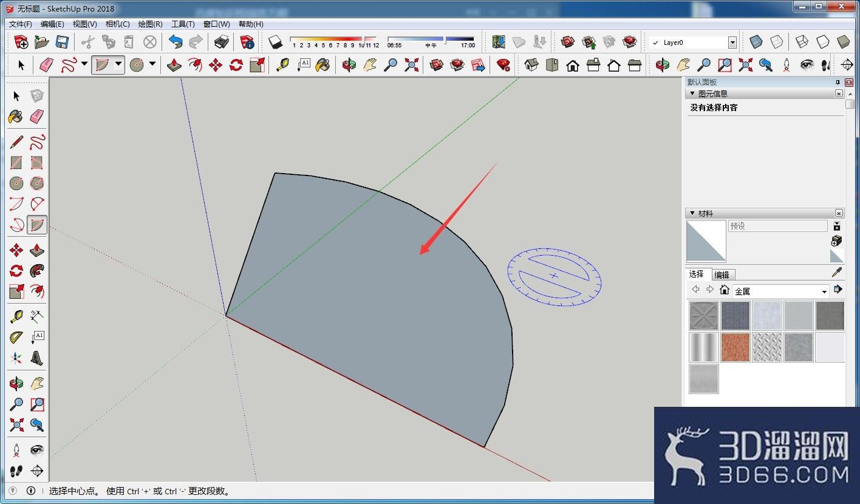
Task: Click the current material preview thumbnail
Action: click(706, 241)
